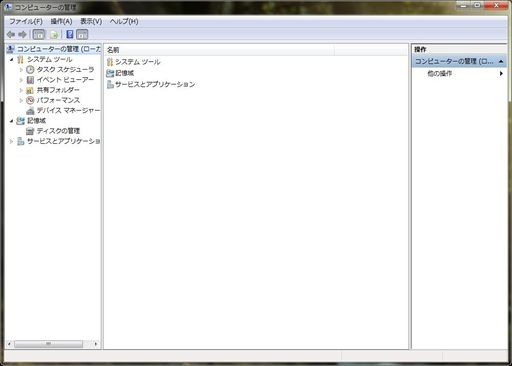Click サービスとアプリケーション icon in center list
Image resolution: width=512 pixels, height=366 pixels.
[x=110, y=85]
